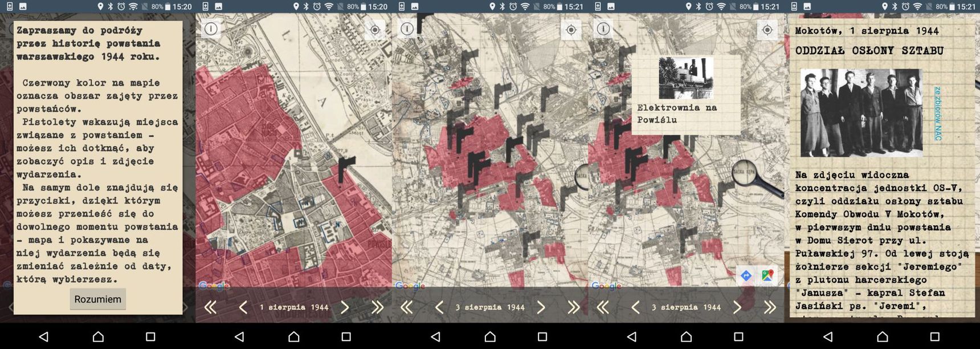Open info icon on 1 sierpnia map
980x349 pixels.
coord(211,29)
